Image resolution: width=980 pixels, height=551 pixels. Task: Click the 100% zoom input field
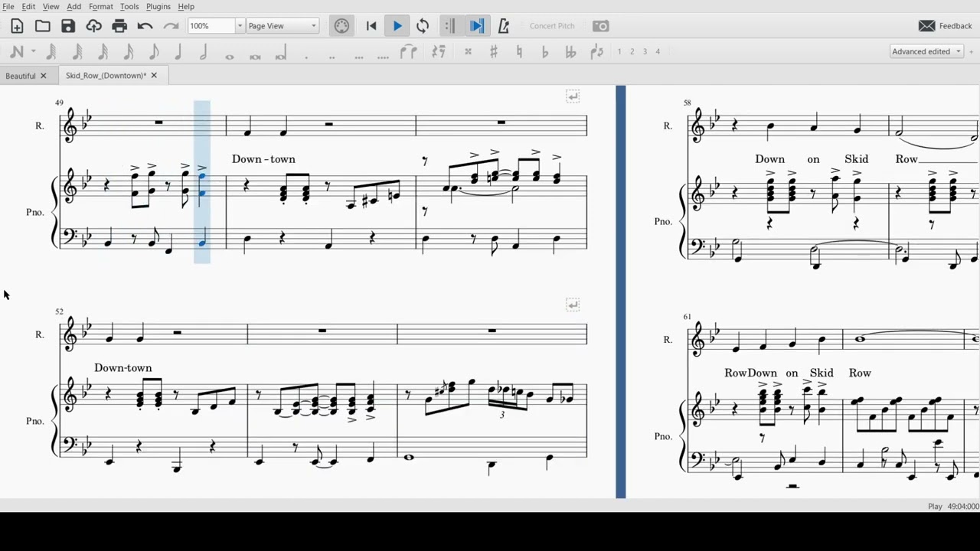[211, 26]
